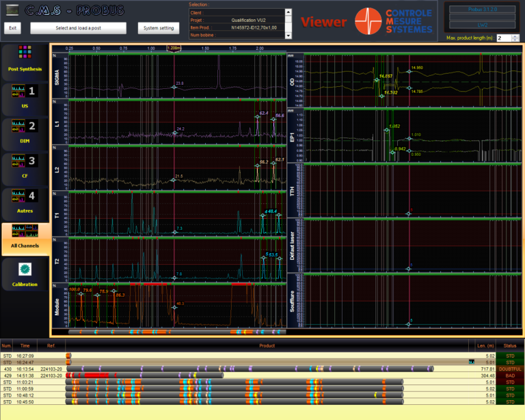Switch to CF channel group 3

tap(25, 167)
